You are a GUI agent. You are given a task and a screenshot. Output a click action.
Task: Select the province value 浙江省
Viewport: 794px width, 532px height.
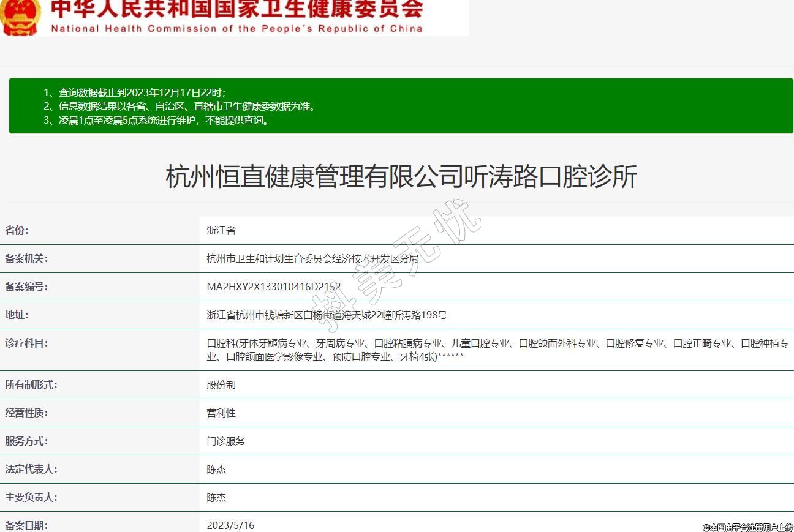click(221, 231)
